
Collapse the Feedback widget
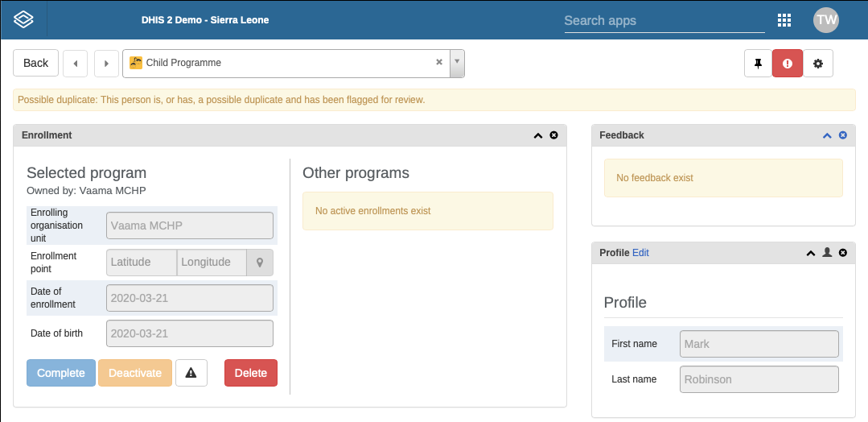(x=827, y=135)
